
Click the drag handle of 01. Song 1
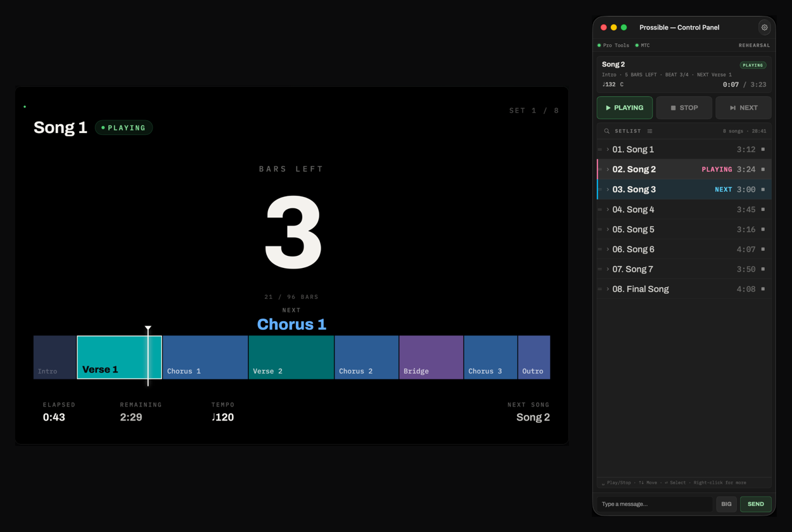(599, 149)
